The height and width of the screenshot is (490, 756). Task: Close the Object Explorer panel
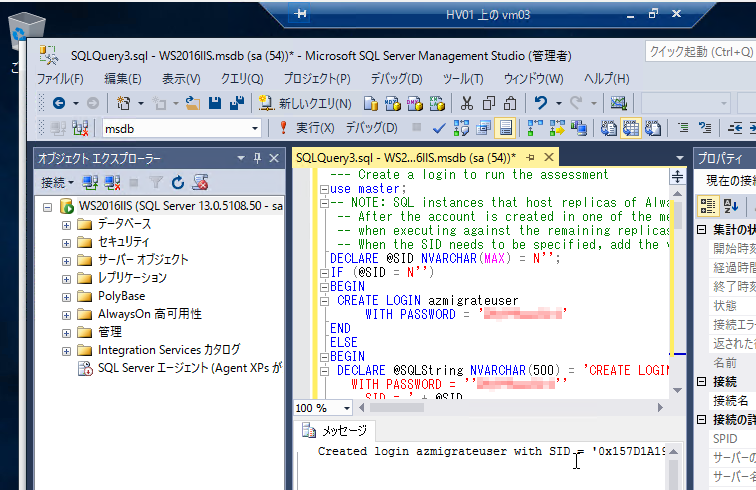274,158
